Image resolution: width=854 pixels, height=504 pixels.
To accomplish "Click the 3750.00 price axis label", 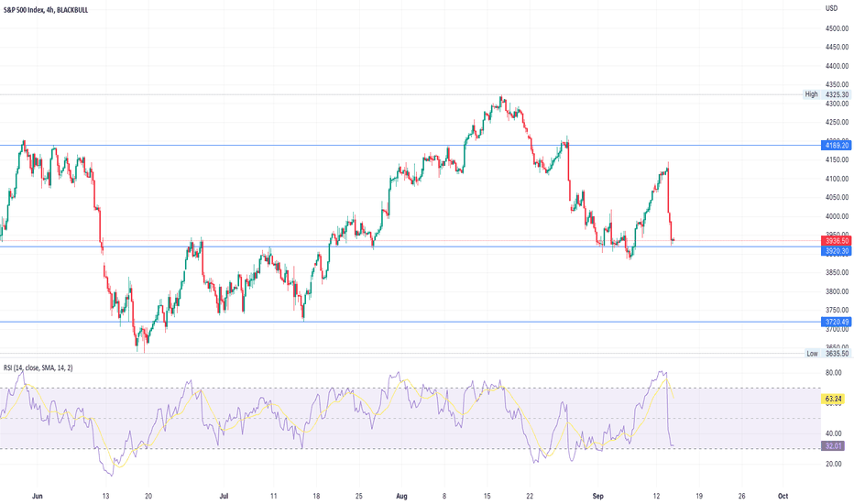I will click(x=838, y=310).
